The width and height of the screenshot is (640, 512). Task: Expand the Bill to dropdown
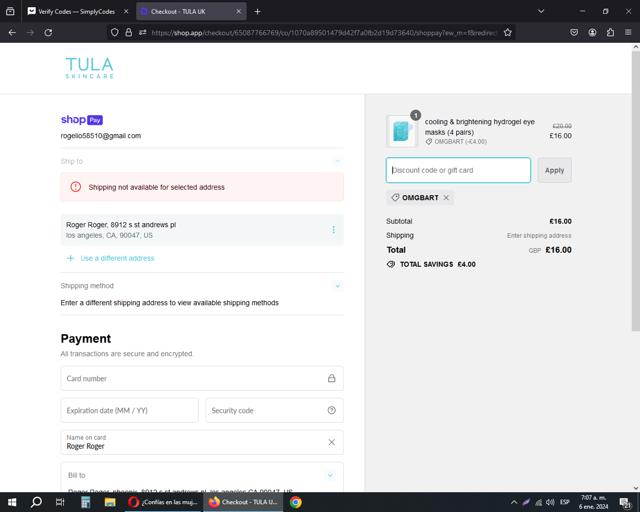point(330,475)
